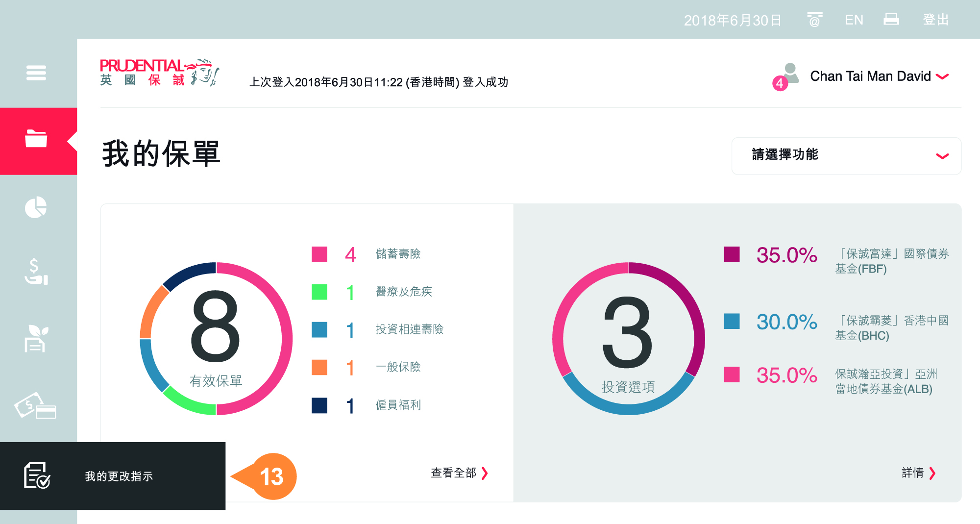
Task: Open the hamburger menu in sidebar
Action: [36, 73]
